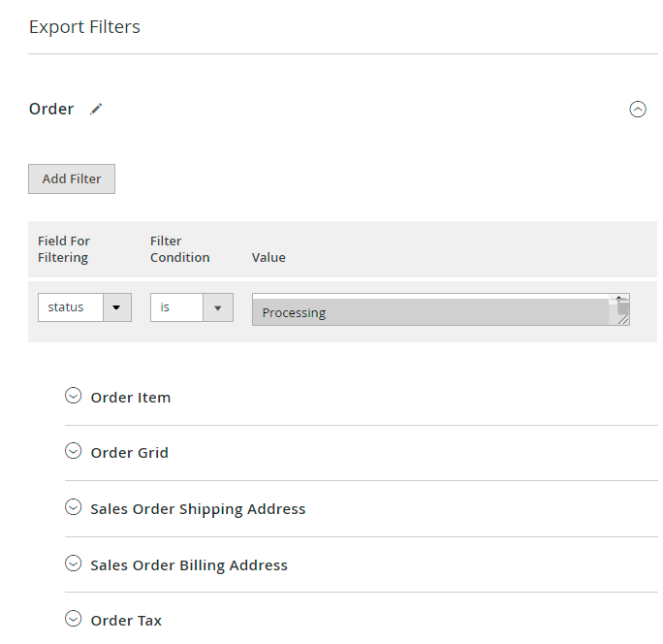Click the Order Item section title
Image resolution: width=663 pixels, height=644 pixels.
[x=130, y=397]
